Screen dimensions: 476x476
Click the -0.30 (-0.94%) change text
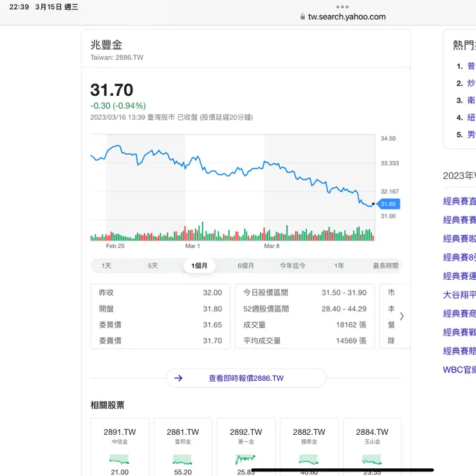tap(118, 105)
